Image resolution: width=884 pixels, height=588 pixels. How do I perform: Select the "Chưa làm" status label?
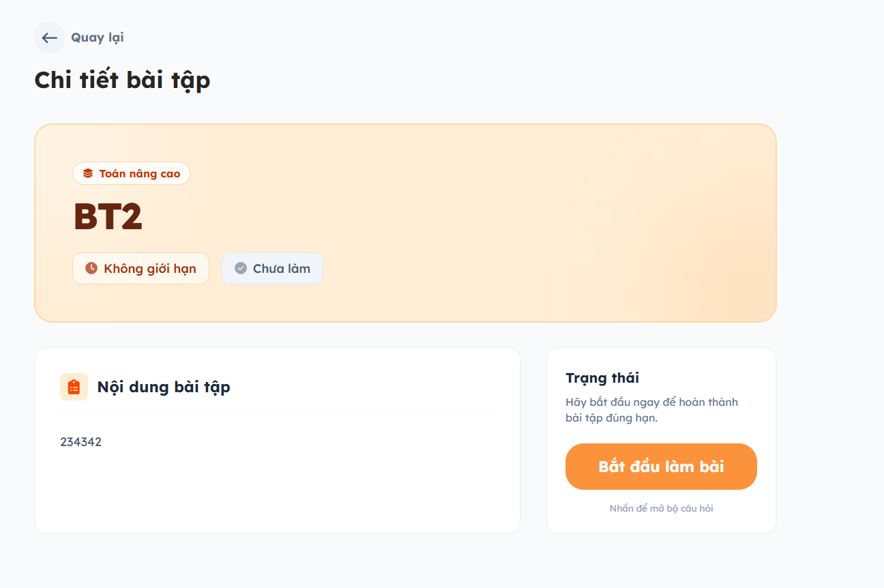282,268
